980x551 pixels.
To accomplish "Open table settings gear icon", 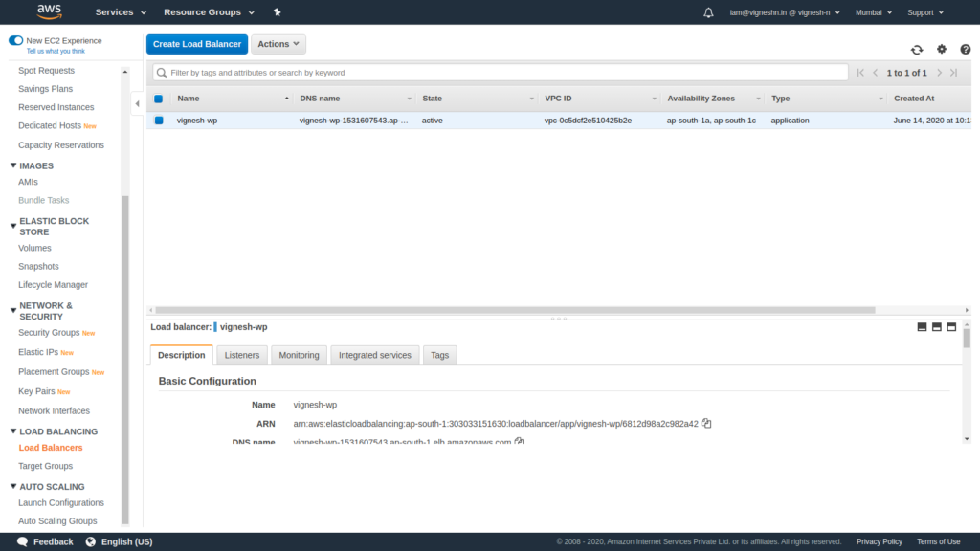I will pyautogui.click(x=942, y=50).
